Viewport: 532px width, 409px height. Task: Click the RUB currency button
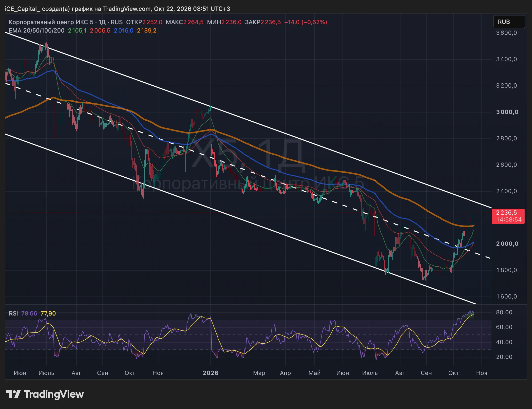tap(509, 22)
